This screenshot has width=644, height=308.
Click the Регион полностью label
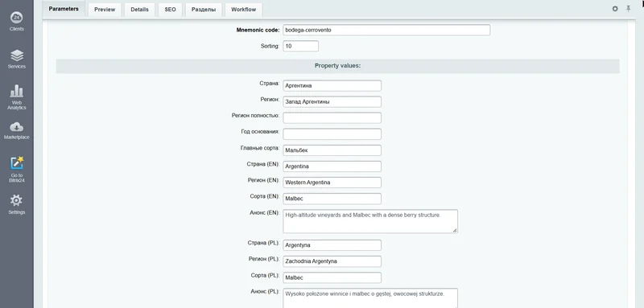(x=255, y=116)
